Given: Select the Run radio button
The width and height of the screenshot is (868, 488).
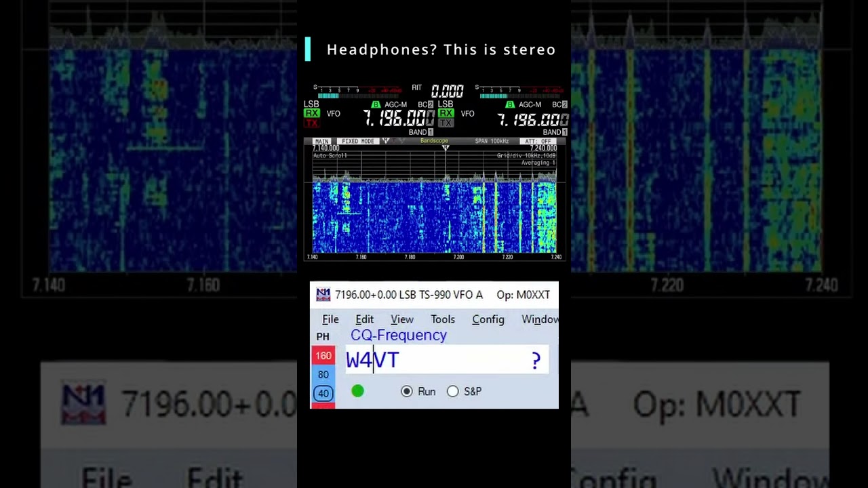Looking at the screenshot, I should tap(406, 391).
